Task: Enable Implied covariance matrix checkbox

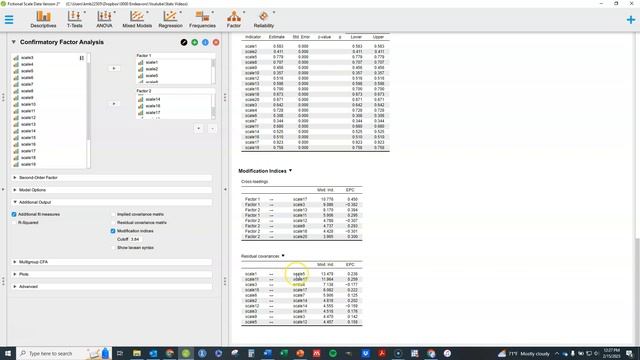Action: (113, 214)
